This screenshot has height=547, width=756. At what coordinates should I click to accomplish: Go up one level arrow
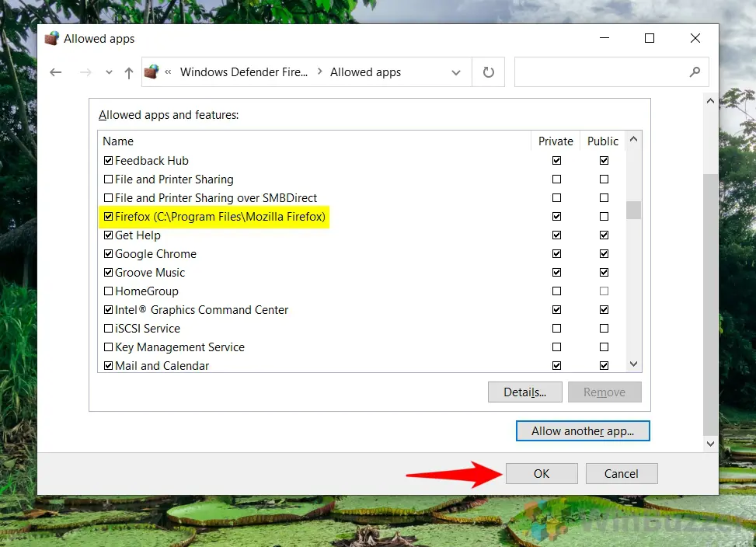pyautogui.click(x=129, y=73)
